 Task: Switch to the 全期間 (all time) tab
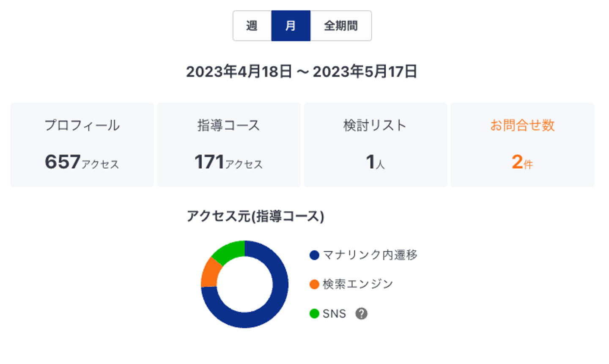pos(341,26)
